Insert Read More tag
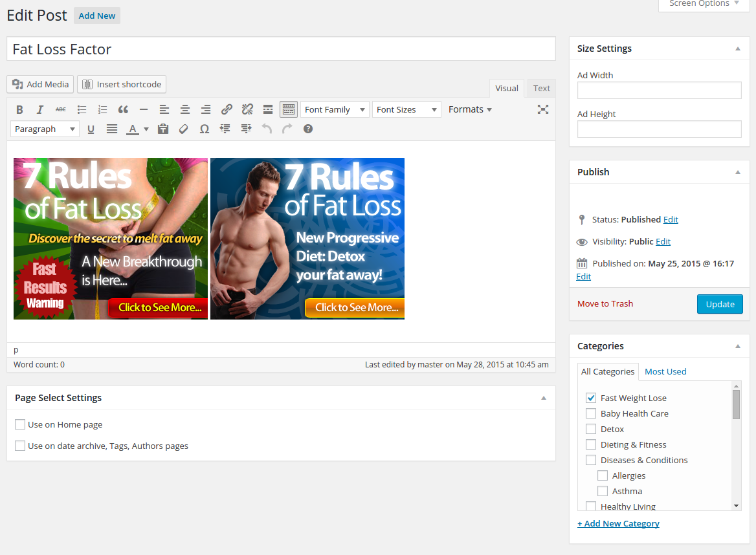The image size is (756, 555). point(268,110)
